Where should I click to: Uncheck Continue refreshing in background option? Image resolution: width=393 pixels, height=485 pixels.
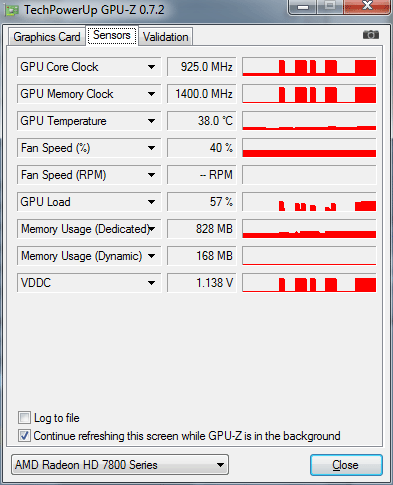tap(24, 436)
